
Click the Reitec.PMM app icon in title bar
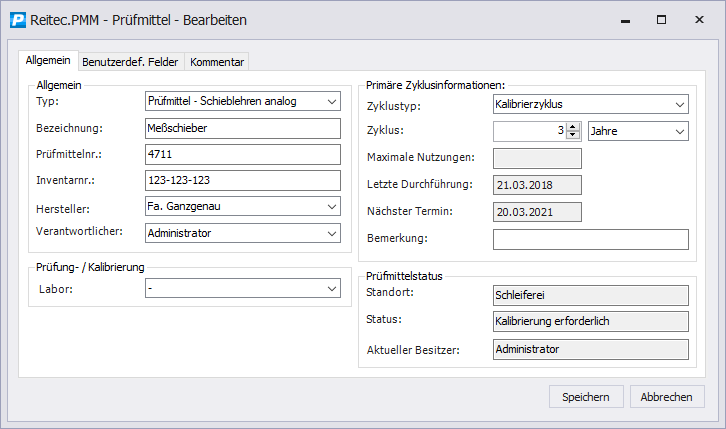coord(17,20)
